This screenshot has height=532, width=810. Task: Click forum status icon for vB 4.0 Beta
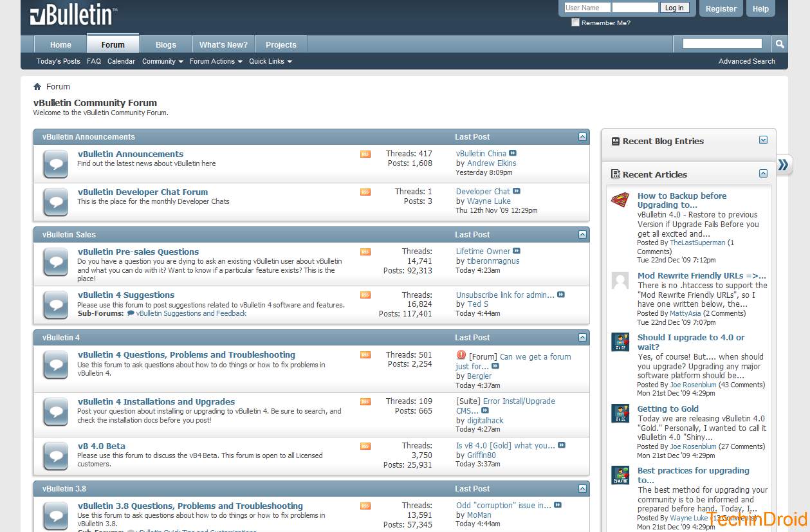coord(55,456)
